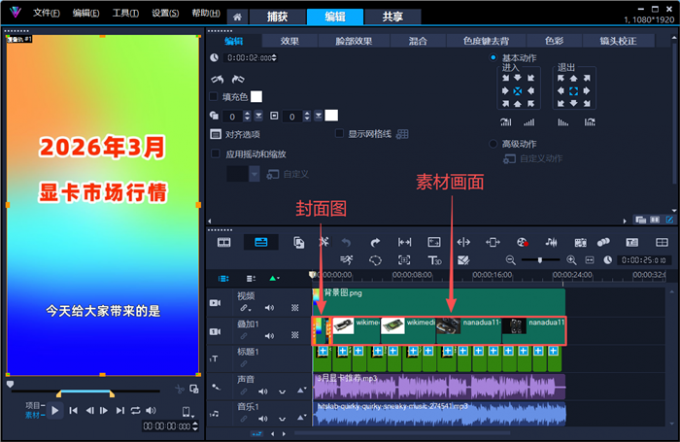Step back one frame

(x=89, y=410)
